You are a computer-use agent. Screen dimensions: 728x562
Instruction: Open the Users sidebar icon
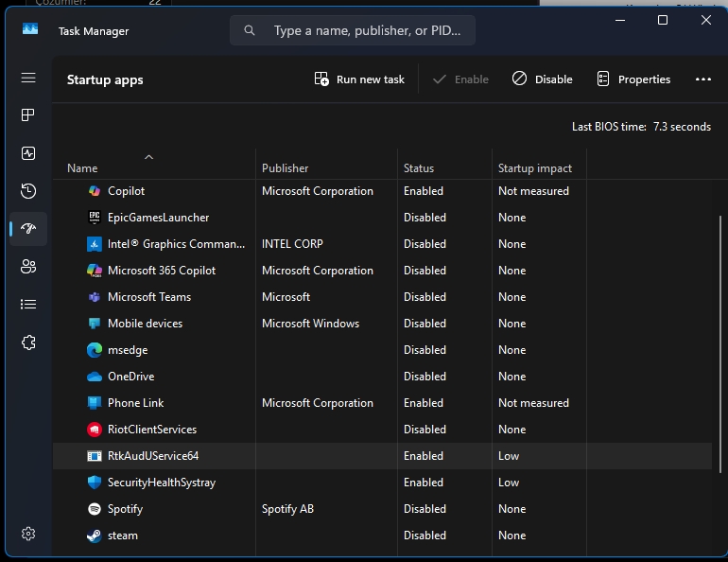click(28, 267)
